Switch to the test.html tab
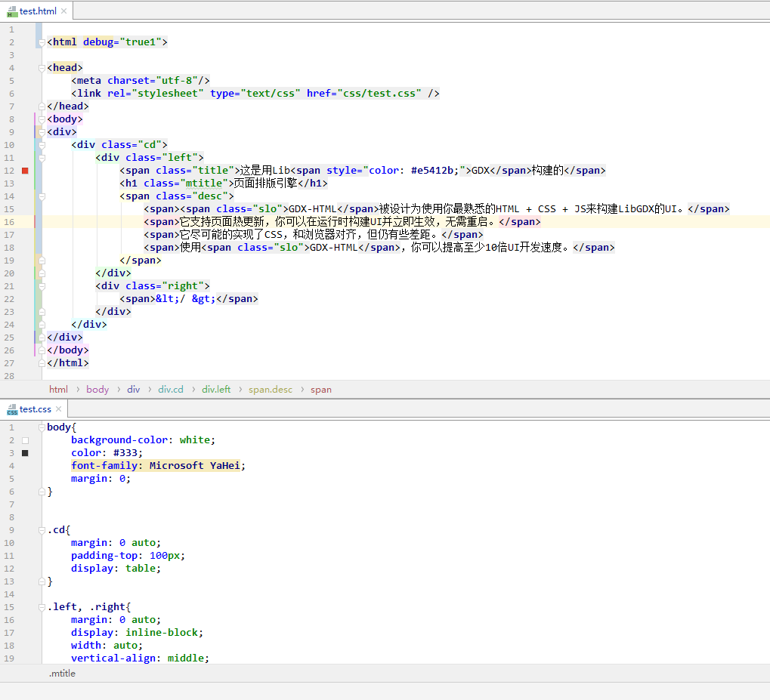The width and height of the screenshot is (770, 700). tap(38, 11)
